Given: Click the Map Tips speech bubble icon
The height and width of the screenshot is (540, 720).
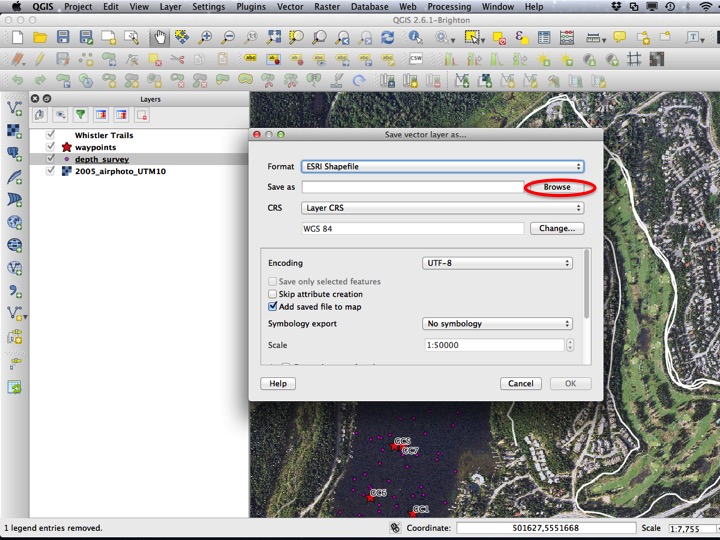Looking at the screenshot, I should tap(620, 37).
